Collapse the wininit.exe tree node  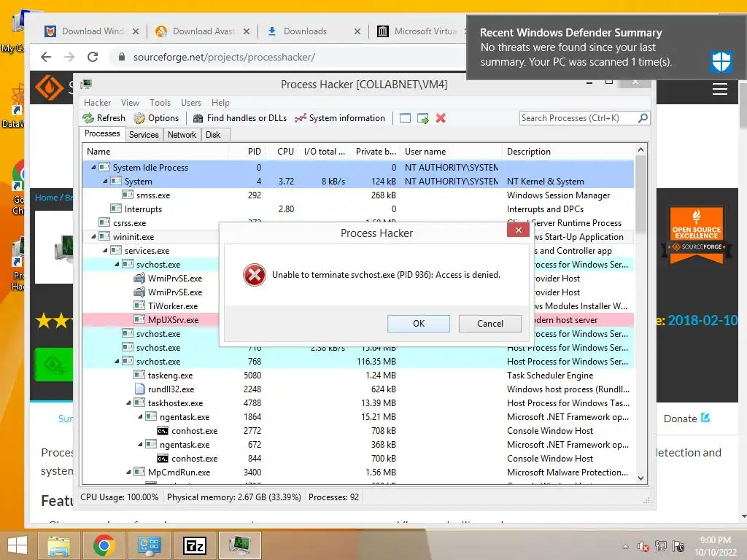point(93,237)
